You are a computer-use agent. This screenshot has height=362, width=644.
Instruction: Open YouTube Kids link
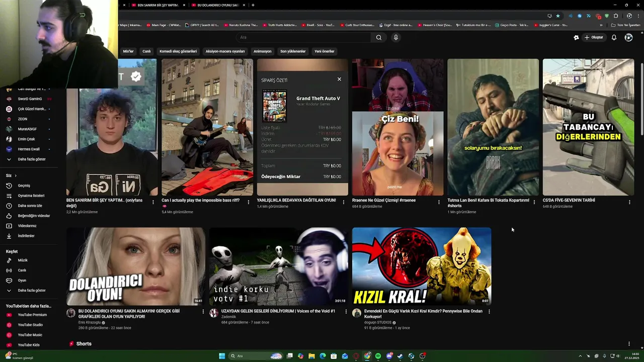29,345
